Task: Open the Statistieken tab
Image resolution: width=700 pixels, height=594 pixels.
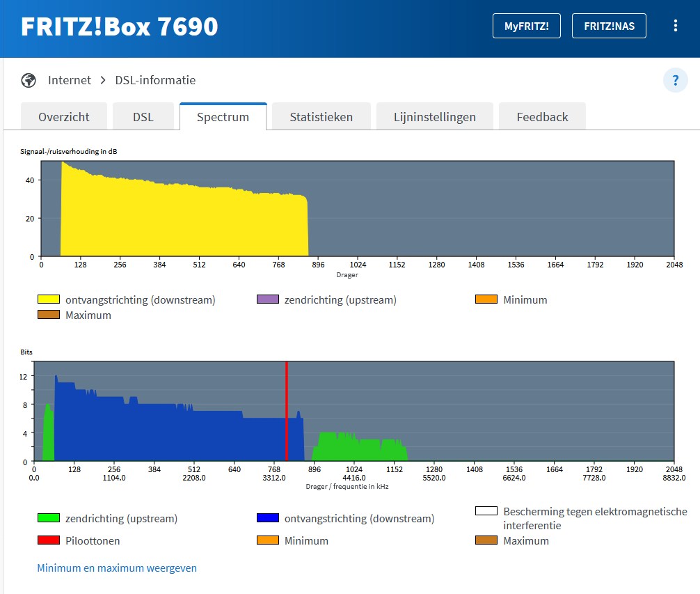Action: coord(321,117)
